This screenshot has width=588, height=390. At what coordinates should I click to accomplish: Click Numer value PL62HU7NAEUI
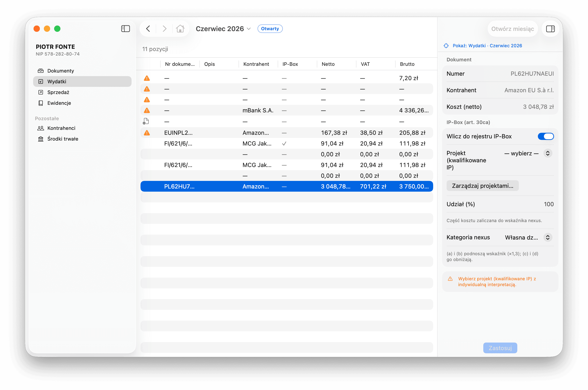(x=532, y=74)
